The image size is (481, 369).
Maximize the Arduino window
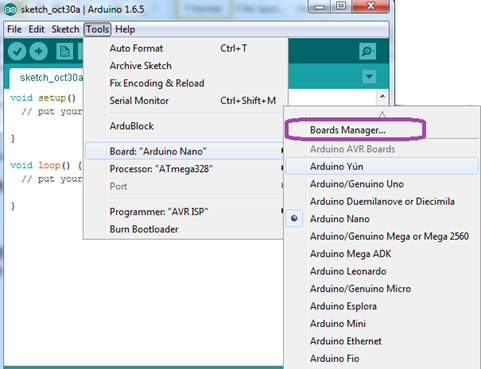click(x=341, y=7)
